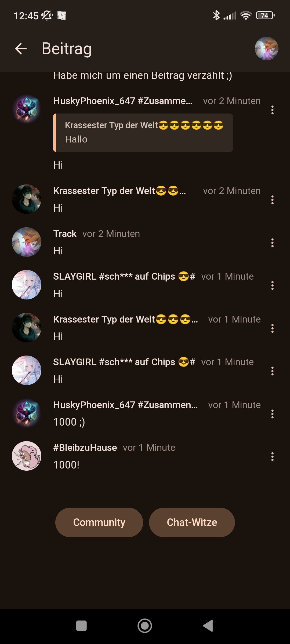Tap the Android recent apps square button
This screenshot has width=290, height=644.
pyautogui.click(x=81, y=626)
